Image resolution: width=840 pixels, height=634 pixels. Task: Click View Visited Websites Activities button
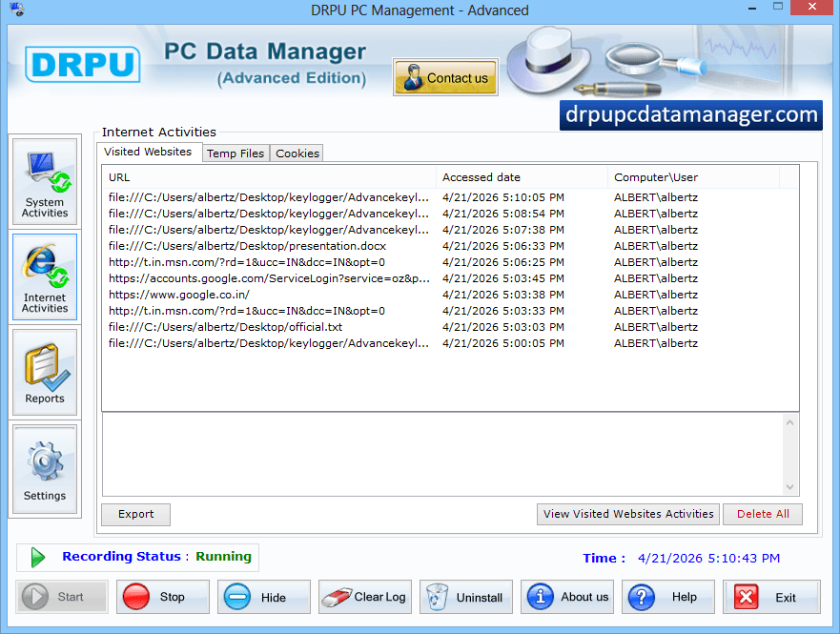[x=628, y=514]
